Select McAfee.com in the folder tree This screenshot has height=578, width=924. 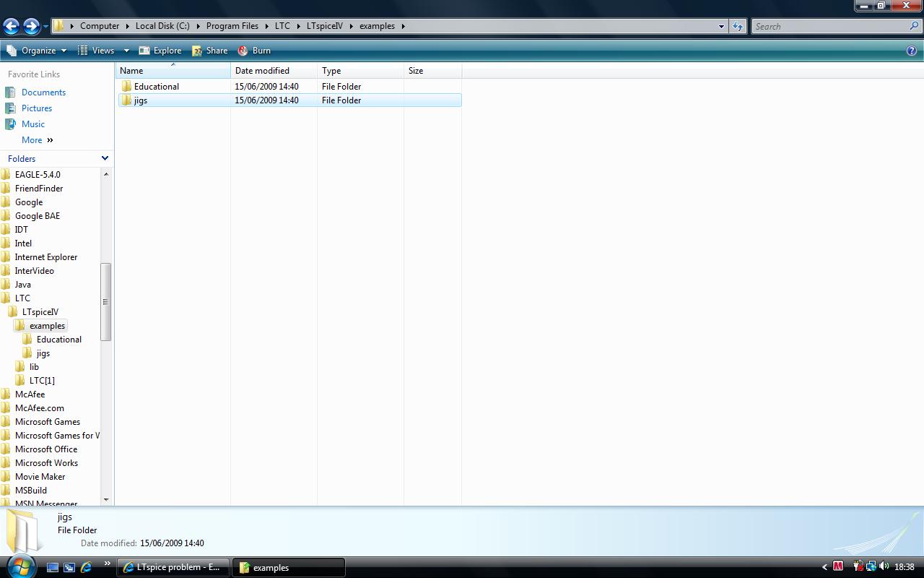pyautogui.click(x=40, y=408)
